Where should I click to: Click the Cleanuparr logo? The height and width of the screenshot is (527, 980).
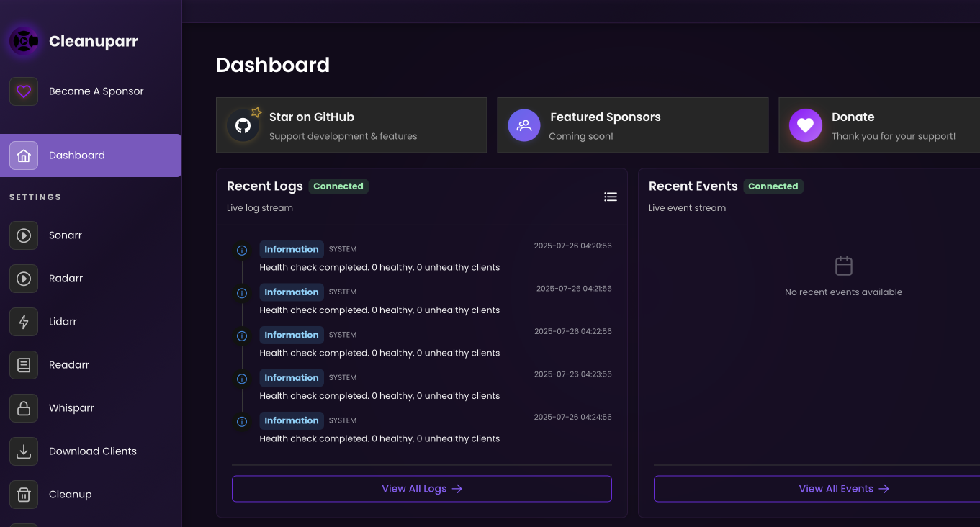pyautogui.click(x=23, y=41)
